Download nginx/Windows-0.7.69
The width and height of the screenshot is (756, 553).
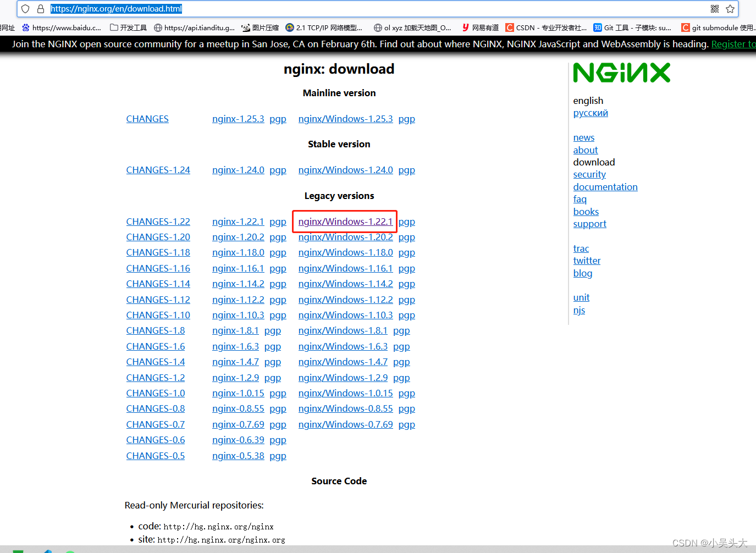point(346,424)
